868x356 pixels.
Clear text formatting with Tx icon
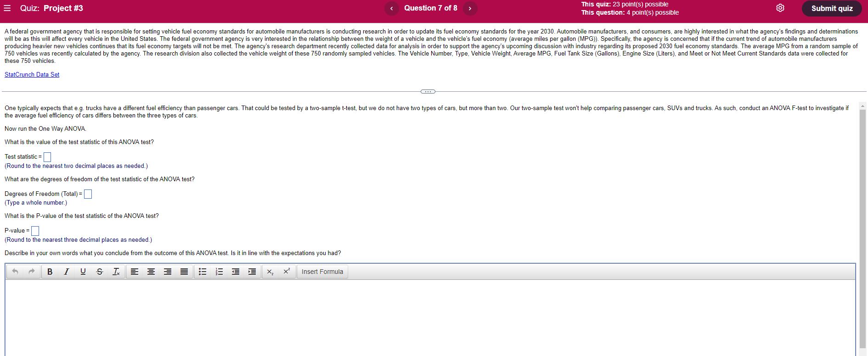pyautogui.click(x=116, y=272)
